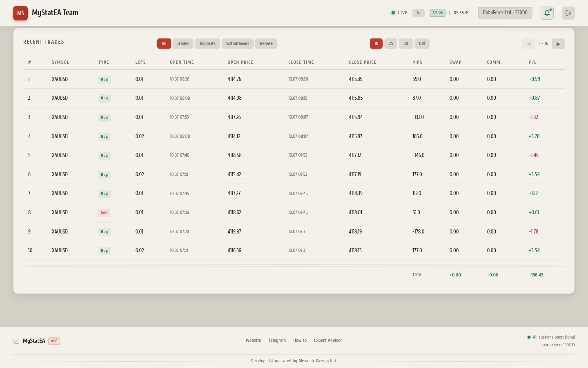Click the logout icon button

(x=568, y=13)
